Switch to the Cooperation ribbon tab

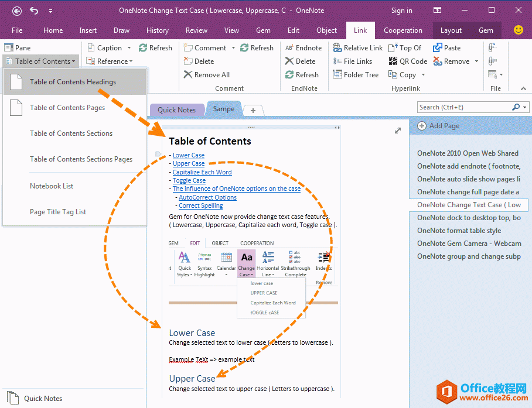(403, 30)
